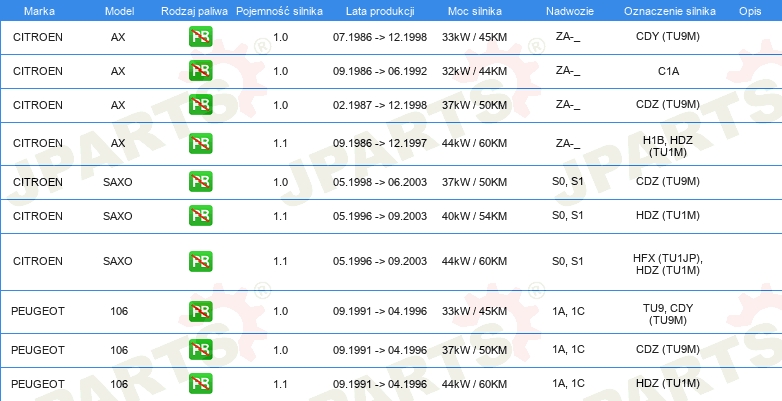The width and height of the screenshot is (782, 401).
Task: Click the date range 09.1986 -> 06.1992
Action: (380, 71)
